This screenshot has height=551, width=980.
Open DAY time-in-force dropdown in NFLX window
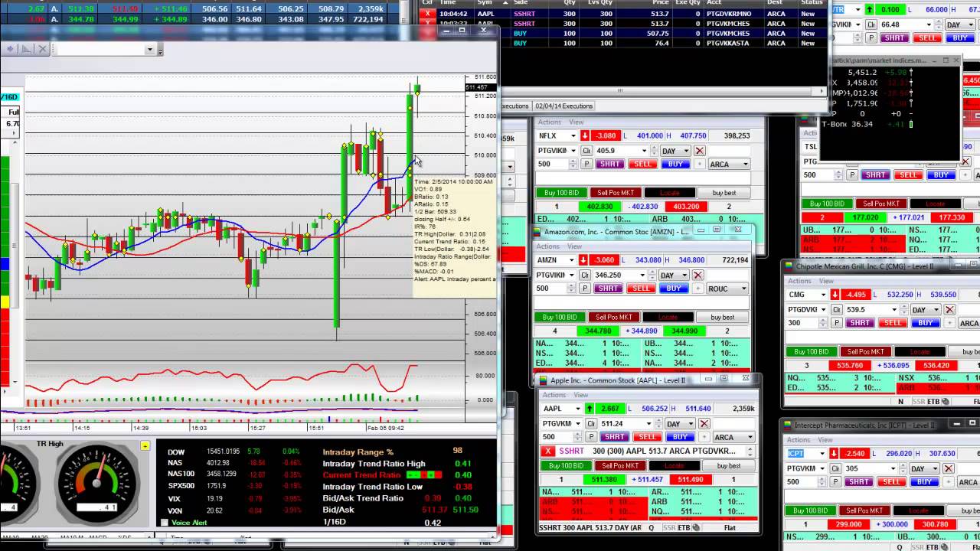pyautogui.click(x=685, y=151)
